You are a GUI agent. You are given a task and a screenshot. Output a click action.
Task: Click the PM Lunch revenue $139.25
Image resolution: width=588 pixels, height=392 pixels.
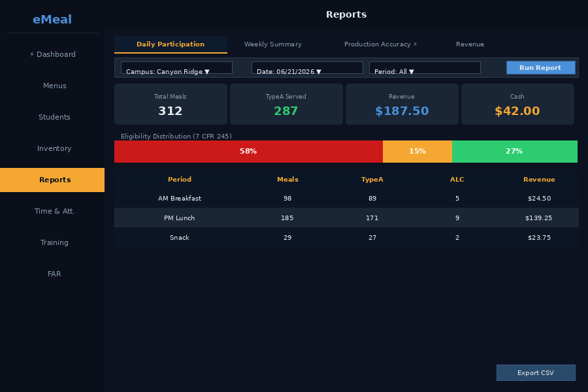point(539,218)
